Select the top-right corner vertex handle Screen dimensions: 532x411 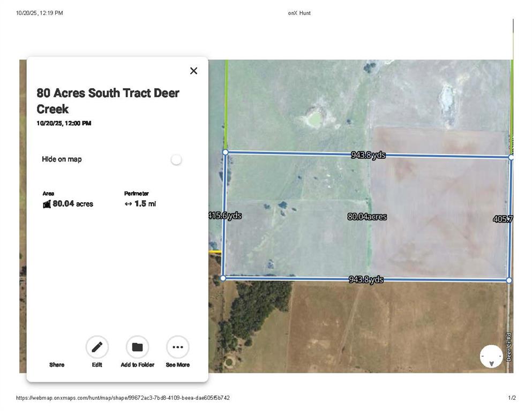coord(511,158)
